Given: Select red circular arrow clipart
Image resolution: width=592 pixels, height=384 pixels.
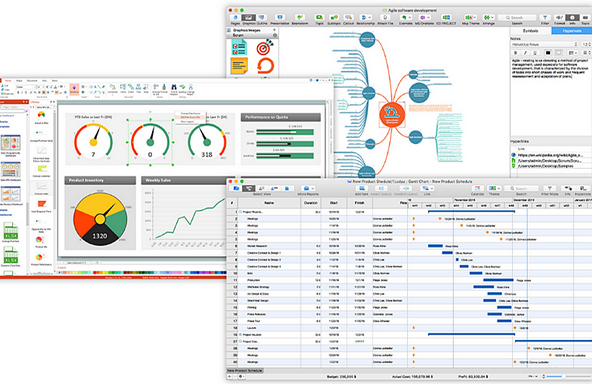Looking at the screenshot, I should (265, 66).
